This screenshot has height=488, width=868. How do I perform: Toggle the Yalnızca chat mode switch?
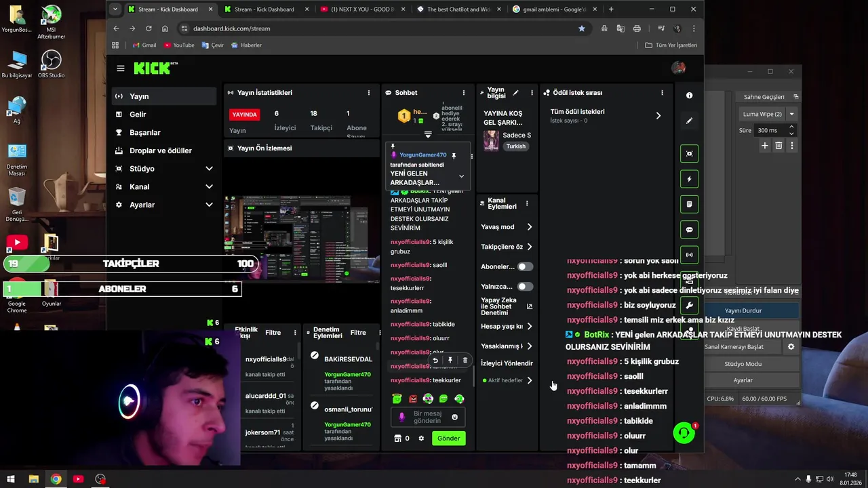[x=525, y=287]
